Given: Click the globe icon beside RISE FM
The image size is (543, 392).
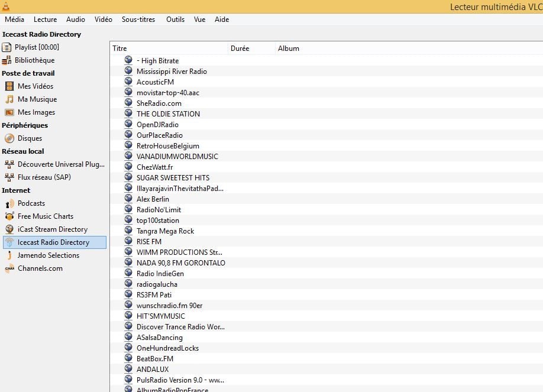Looking at the screenshot, I should pos(128,241).
